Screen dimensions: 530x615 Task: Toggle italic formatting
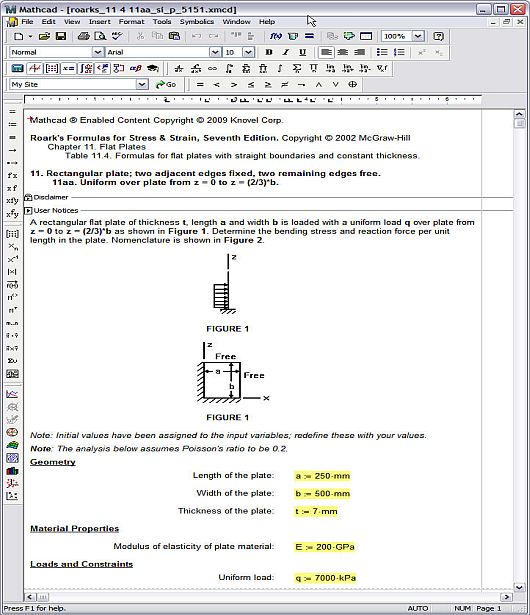tap(286, 52)
